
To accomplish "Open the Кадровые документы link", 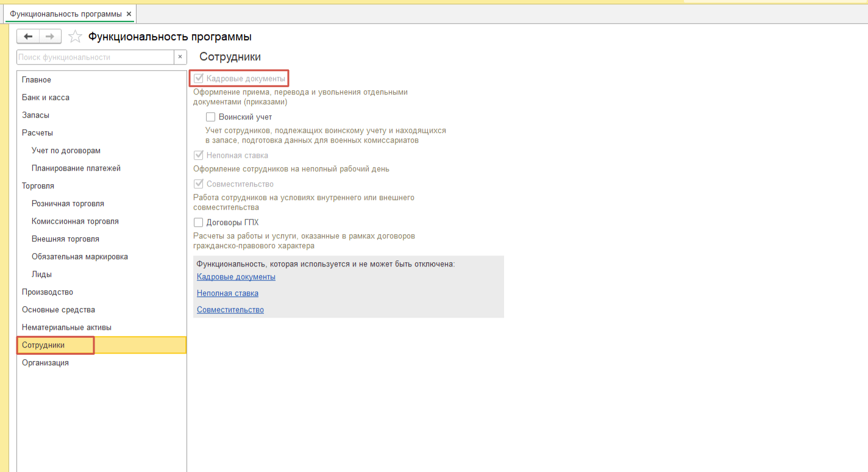I will (x=236, y=277).
